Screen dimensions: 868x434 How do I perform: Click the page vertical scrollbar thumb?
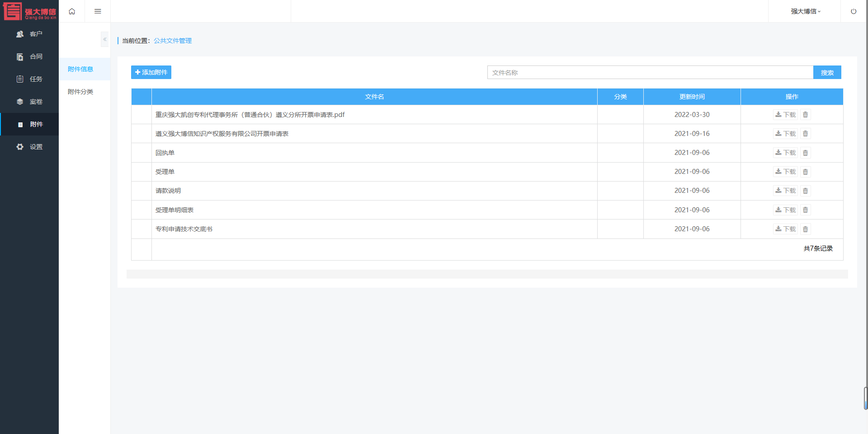[866, 398]
